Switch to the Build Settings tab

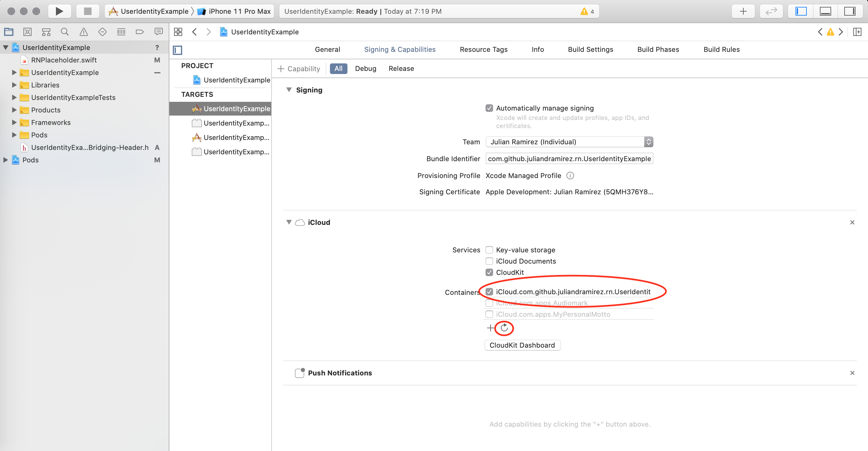click(x=590, y=50)
